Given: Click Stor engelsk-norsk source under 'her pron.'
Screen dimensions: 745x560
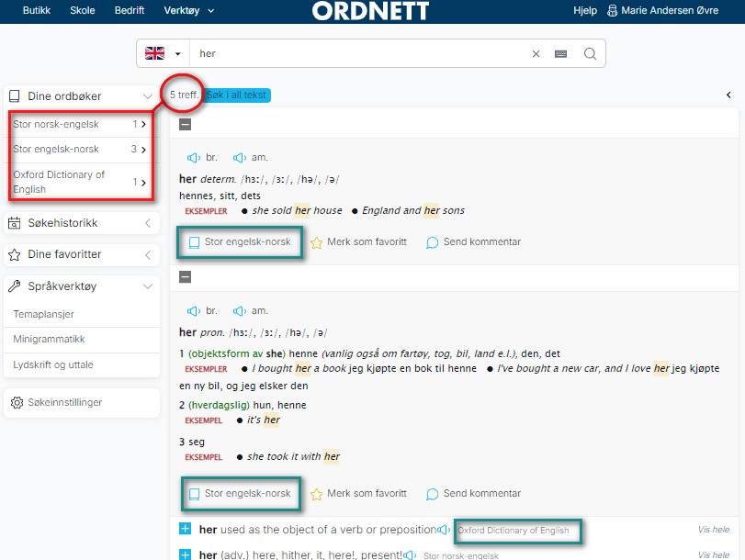Looking at the screenshot, I should 247,493.
